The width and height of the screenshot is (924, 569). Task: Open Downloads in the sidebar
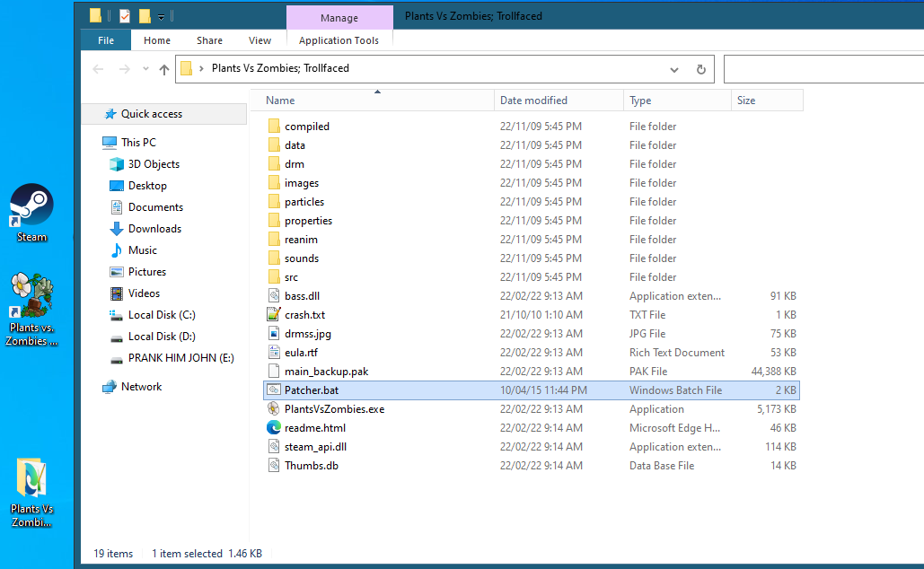[155, 229]
